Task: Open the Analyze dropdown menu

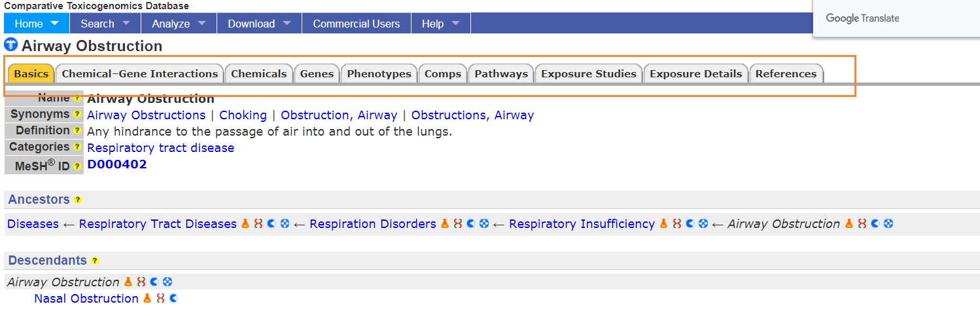Action: [x=179, y=24]
